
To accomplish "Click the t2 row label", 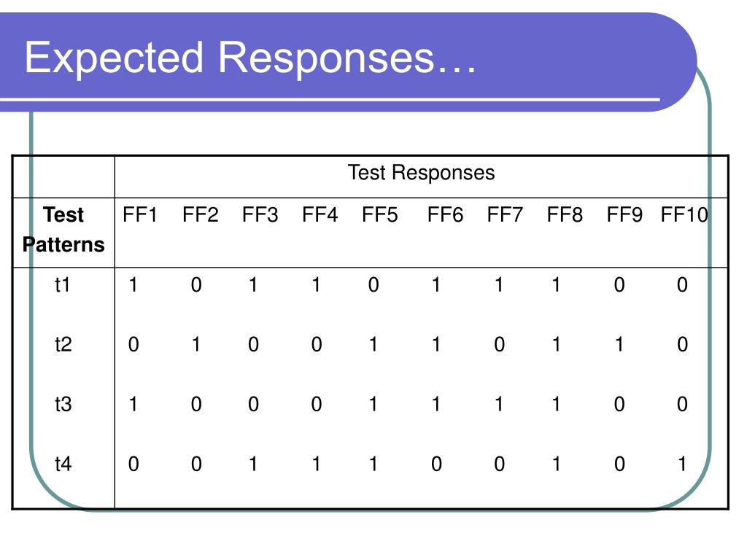I will 63,344.
